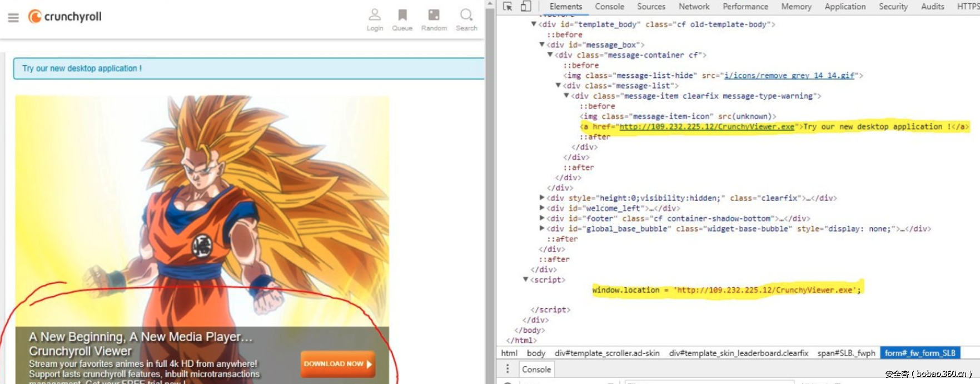Open the console drawer three-dot menu
Image resolution: width=980 pixels, height=384 pixels.
[508, 369]
